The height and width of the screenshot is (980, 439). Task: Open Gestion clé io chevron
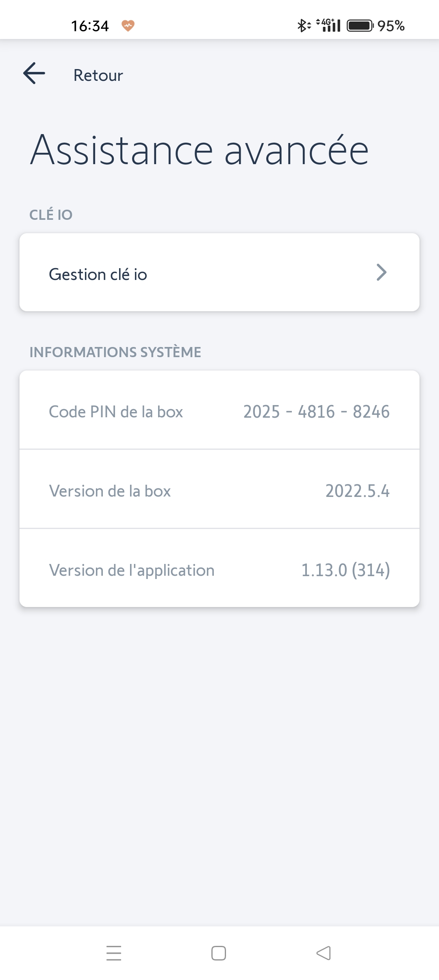click(x=381, y=272)
